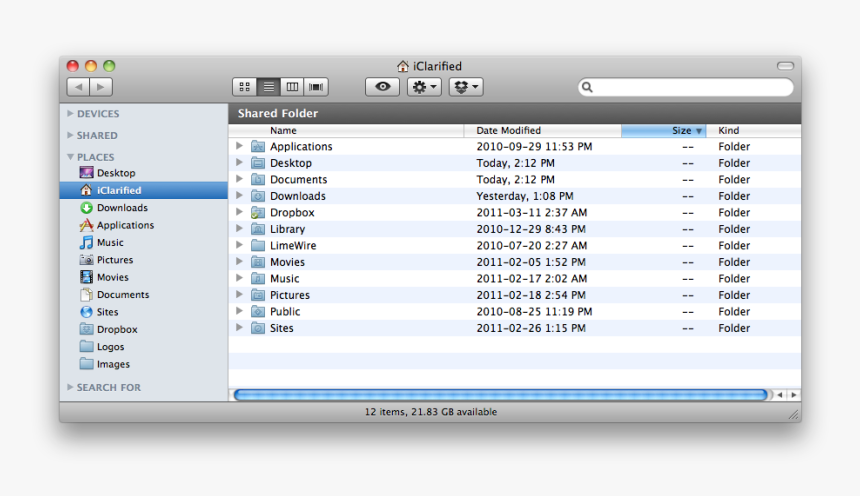Open the Dropbox toolbar menu

click(x=466, y=87)
